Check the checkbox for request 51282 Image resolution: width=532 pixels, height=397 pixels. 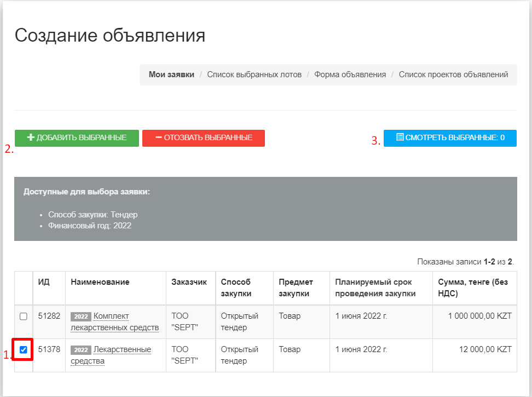[24, 317]
